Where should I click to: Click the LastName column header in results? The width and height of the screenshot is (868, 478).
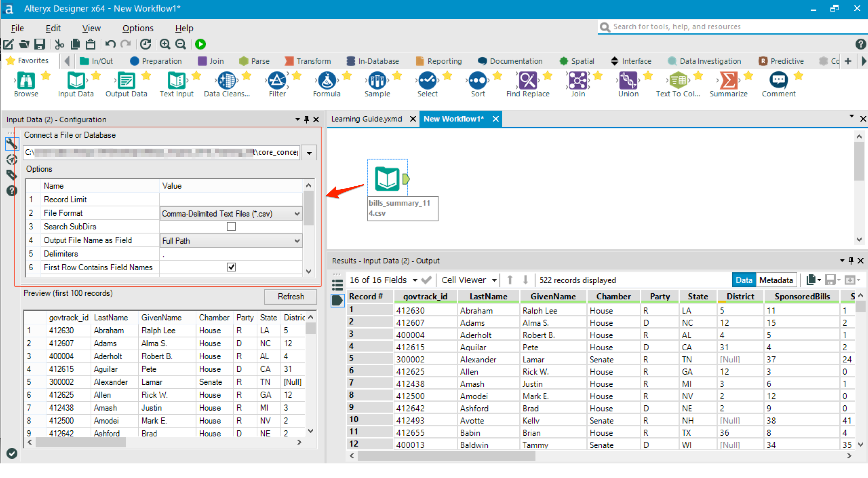point(488,297)
